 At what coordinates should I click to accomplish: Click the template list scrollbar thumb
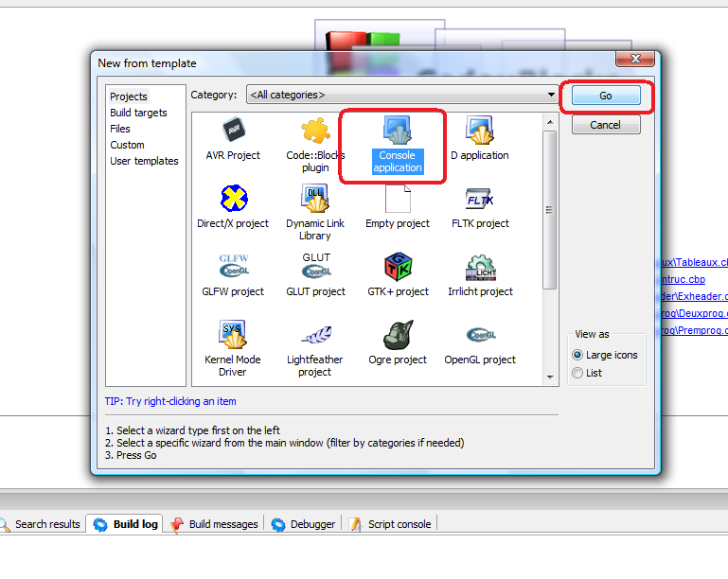[550, 210]
